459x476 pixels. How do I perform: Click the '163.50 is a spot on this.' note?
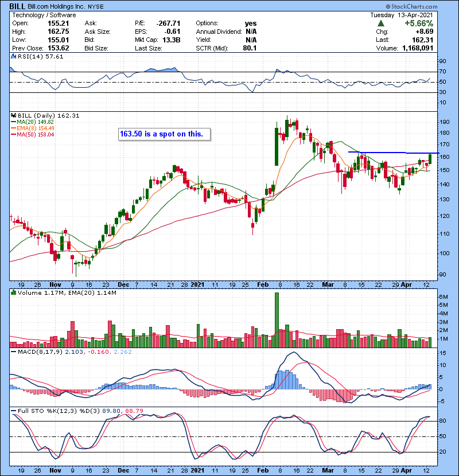pyautogui.click(x=164, y=134)
